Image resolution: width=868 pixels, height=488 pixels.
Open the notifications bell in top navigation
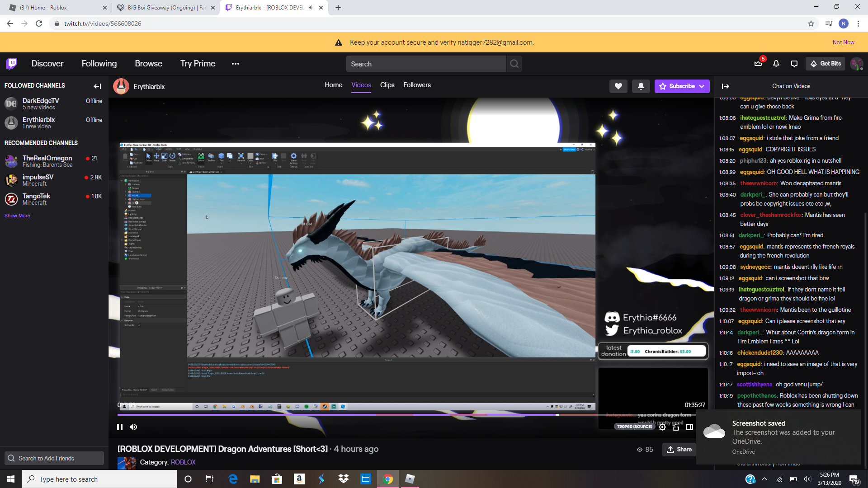[x=776, y=64]
